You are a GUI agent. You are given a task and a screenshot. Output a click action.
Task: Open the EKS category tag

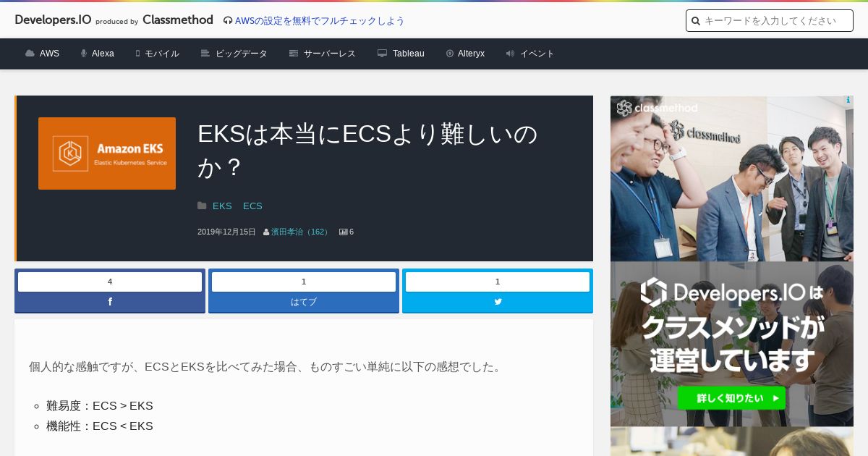[222, 206]
